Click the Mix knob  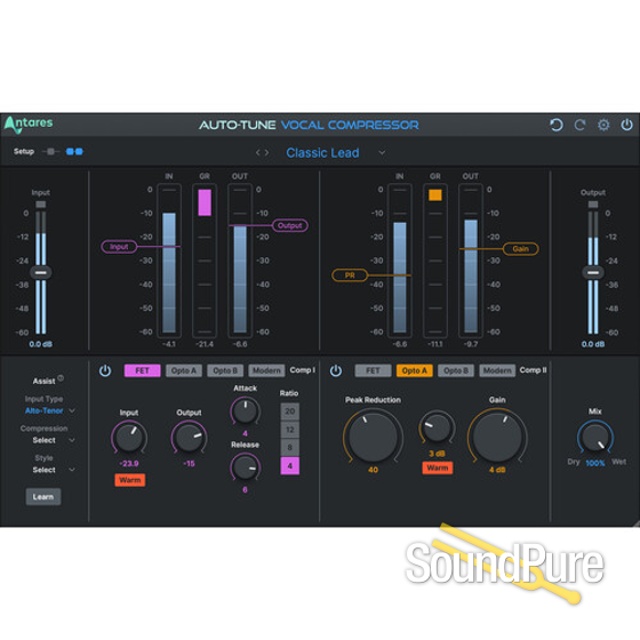pyautogui.click(x=594, y=436)
